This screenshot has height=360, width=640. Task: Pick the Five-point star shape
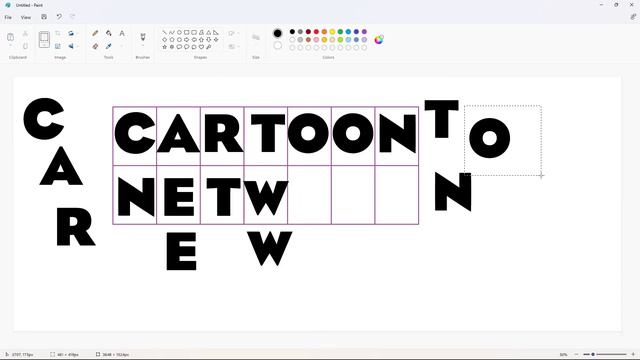(x=164, y=47)
